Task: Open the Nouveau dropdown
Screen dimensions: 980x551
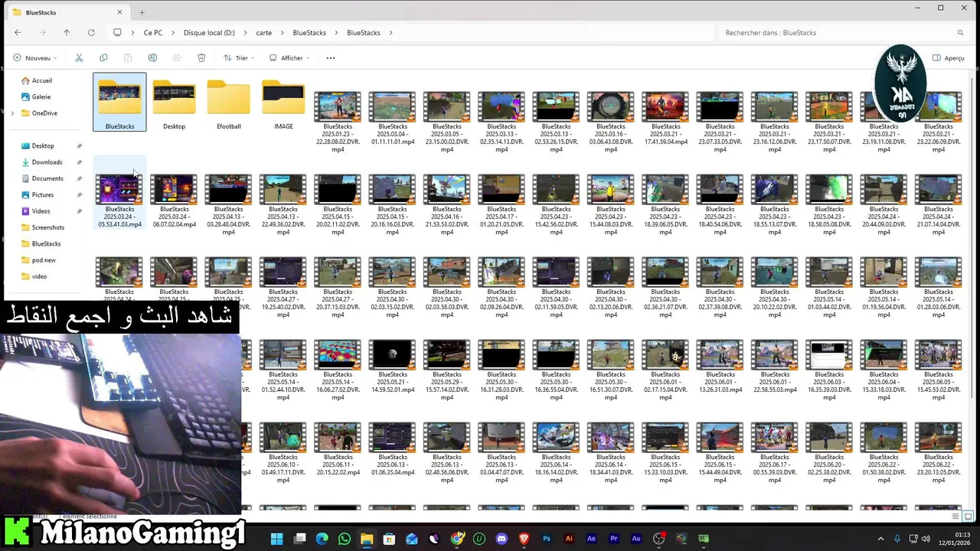Action: point(34,58)
